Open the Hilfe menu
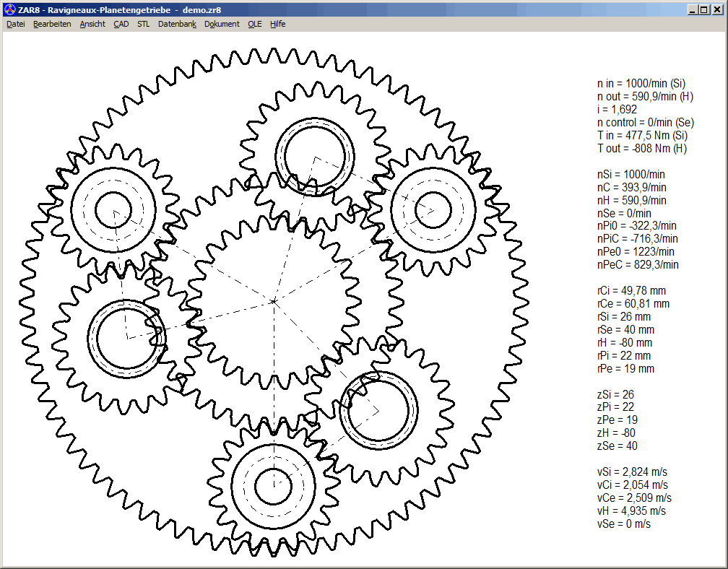Viewport: 728px width, 569px height. [278, 24]
